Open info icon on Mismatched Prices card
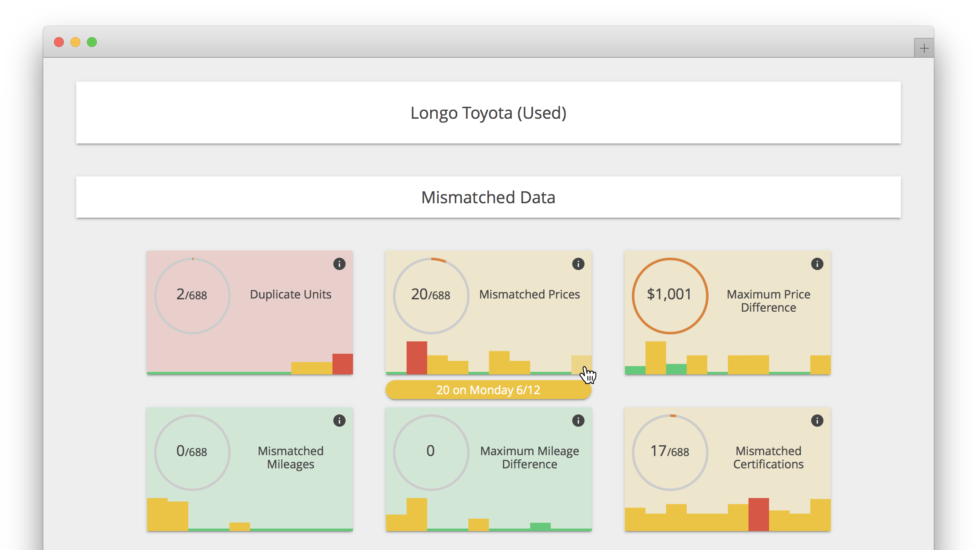 [x=578, y=264]
